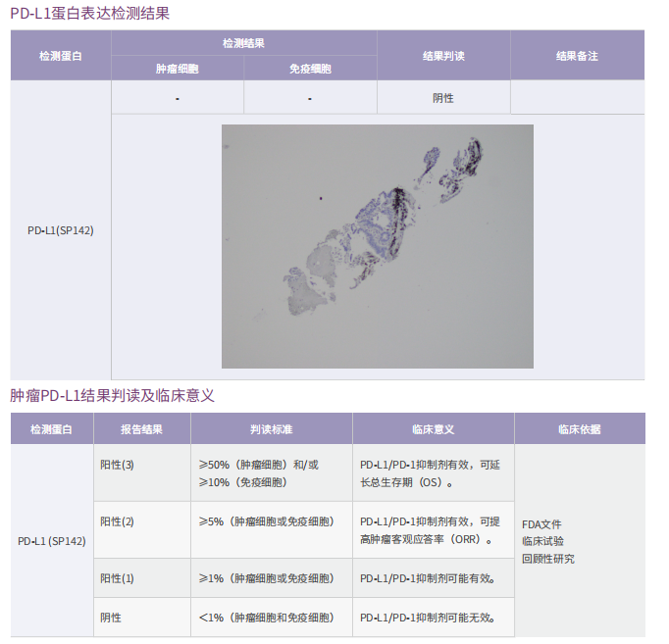Image resolution: width=669 pixels, height=644 pixels.
Task: Select the 结果备注 column header
Action: (x=577, y=56)
